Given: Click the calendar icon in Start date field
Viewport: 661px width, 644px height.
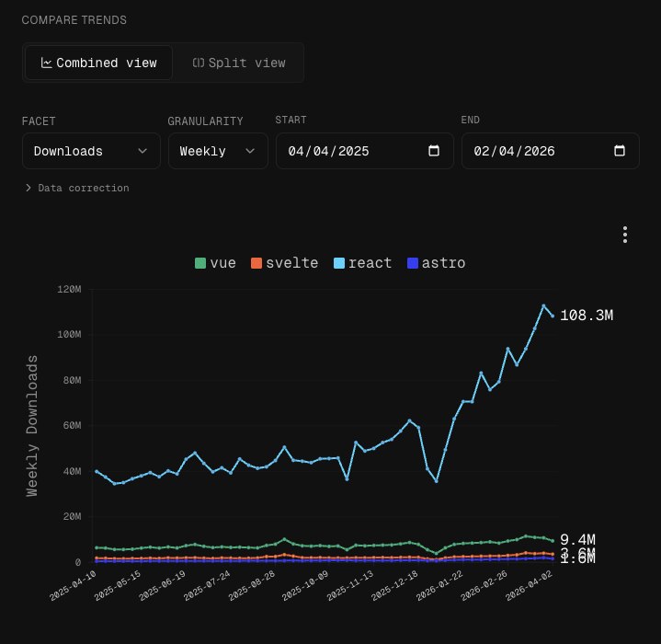Looking at the screenshot, I should point(434,151).
